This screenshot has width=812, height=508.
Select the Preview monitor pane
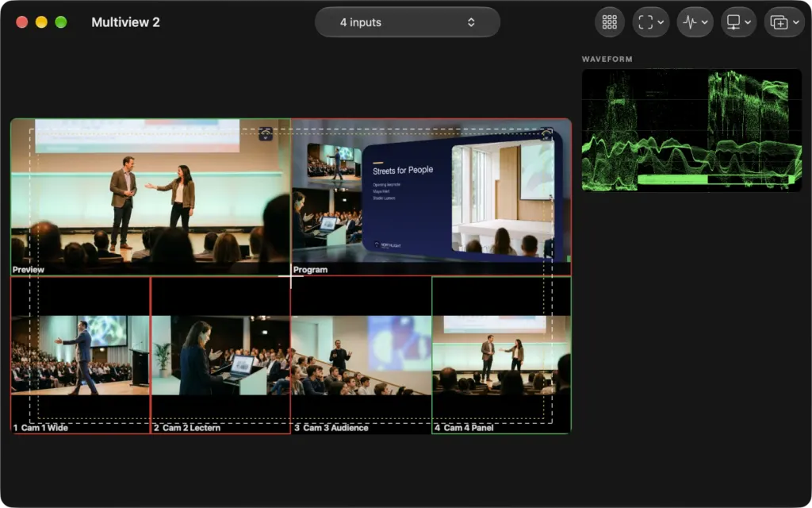point(151,197)
